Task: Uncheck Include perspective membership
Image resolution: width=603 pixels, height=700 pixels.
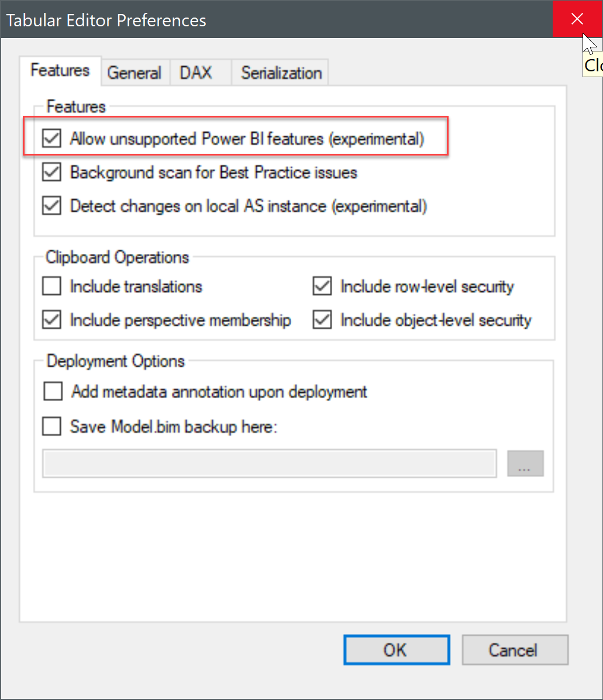Action: point(52,320)
